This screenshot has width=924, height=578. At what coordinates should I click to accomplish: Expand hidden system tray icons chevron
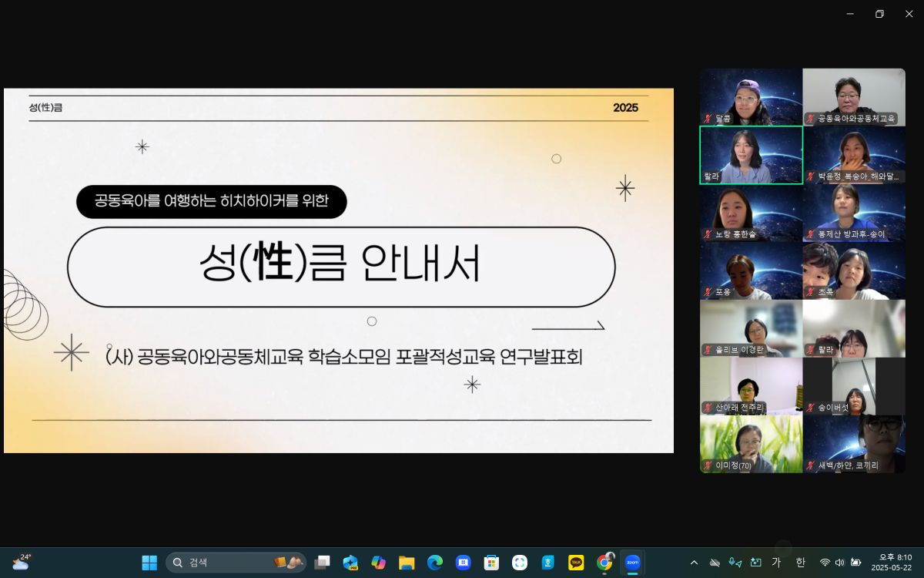click(694, 563)
